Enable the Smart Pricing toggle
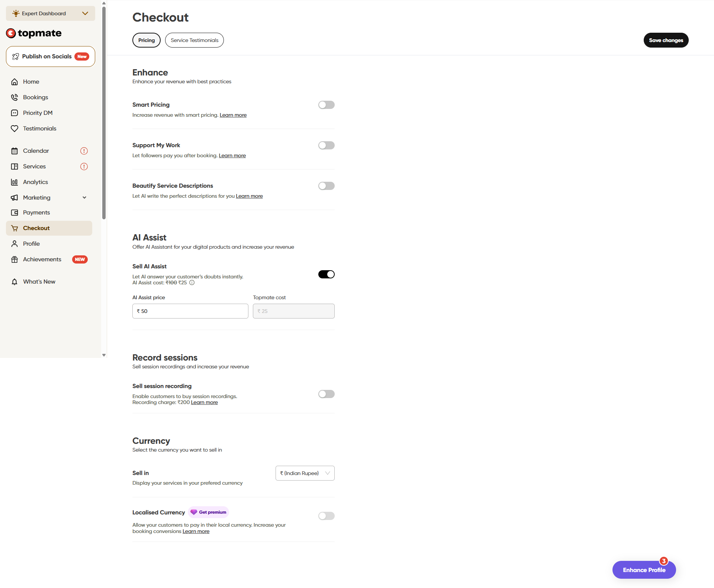 tap(326, 105)
